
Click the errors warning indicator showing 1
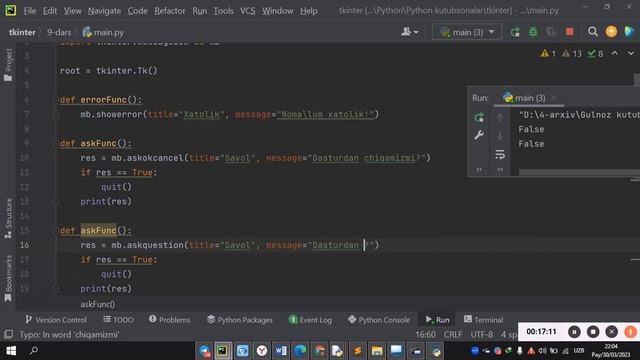pyautogui.click(x=548, y=53)
